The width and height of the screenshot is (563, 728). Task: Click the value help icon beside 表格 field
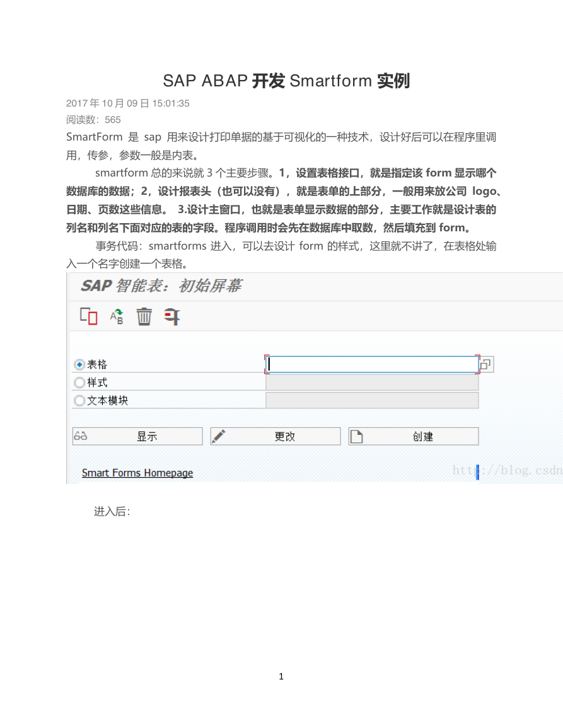pos(486,364)
